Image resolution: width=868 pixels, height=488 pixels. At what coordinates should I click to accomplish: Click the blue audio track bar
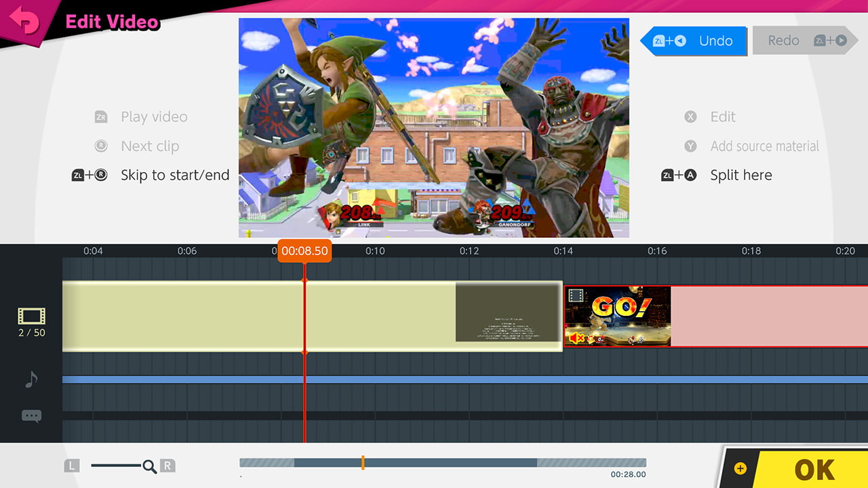tap(465, 380)
